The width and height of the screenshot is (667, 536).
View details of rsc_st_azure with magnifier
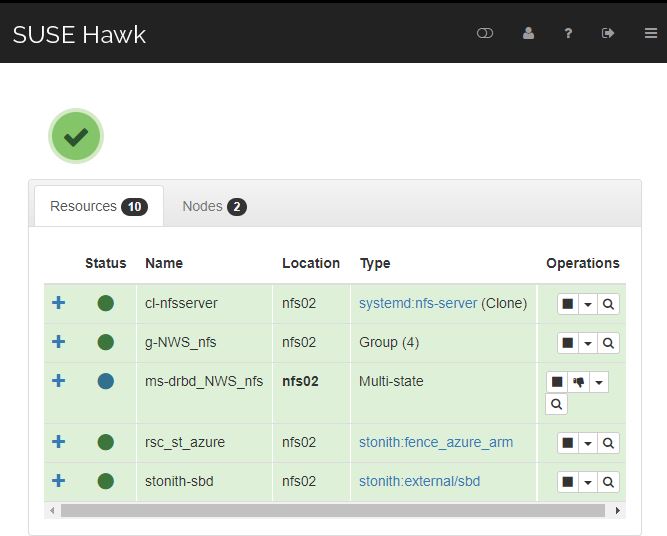[608, 443]
